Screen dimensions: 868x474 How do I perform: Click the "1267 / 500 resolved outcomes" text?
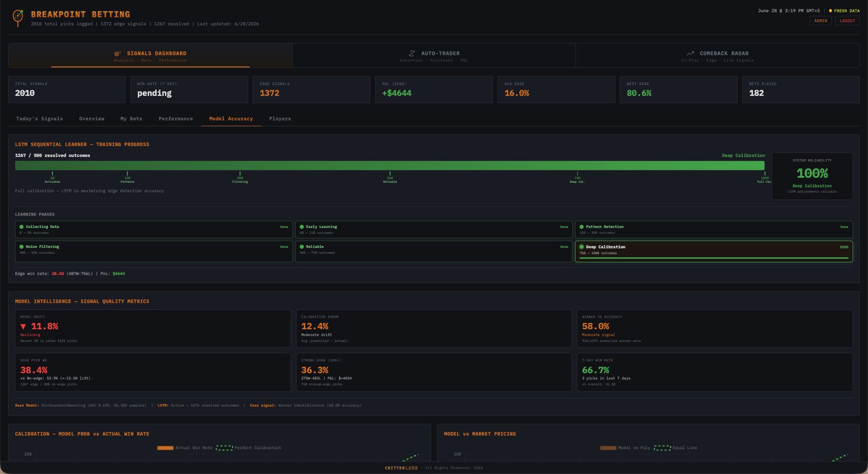(x=53, y=156)
